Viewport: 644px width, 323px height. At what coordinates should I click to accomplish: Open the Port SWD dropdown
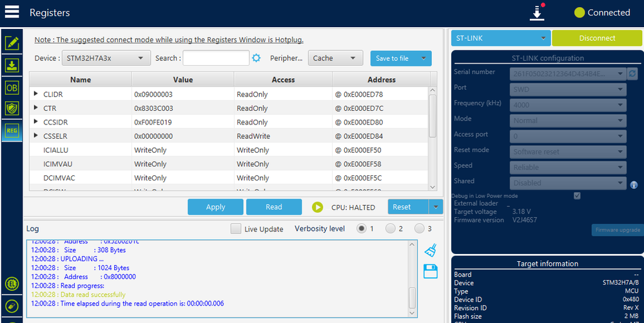[x=568, y=89]
